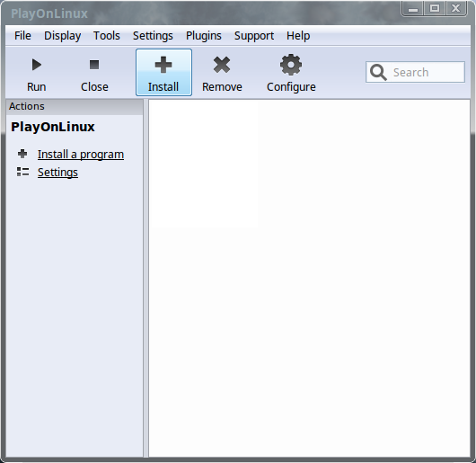Screen dimensions: 476x463
Task: Minimize the PlayOnLinux window
Action: click(413, 8)
